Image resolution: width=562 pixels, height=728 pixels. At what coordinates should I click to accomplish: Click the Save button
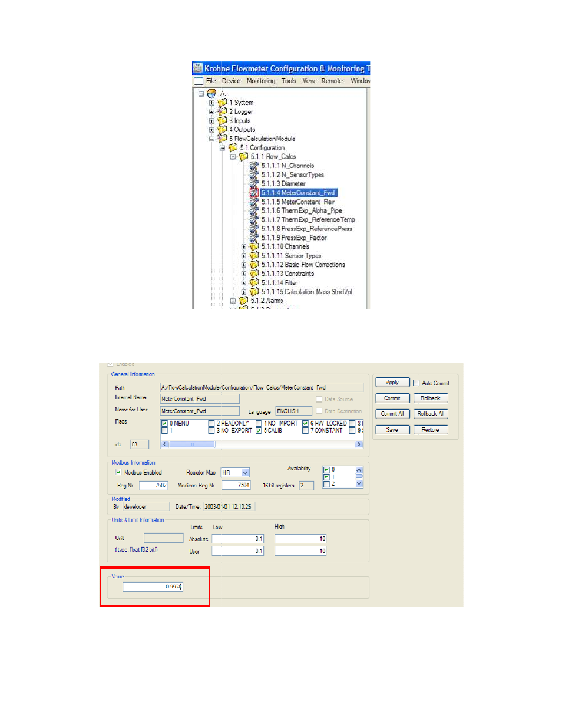392,430
